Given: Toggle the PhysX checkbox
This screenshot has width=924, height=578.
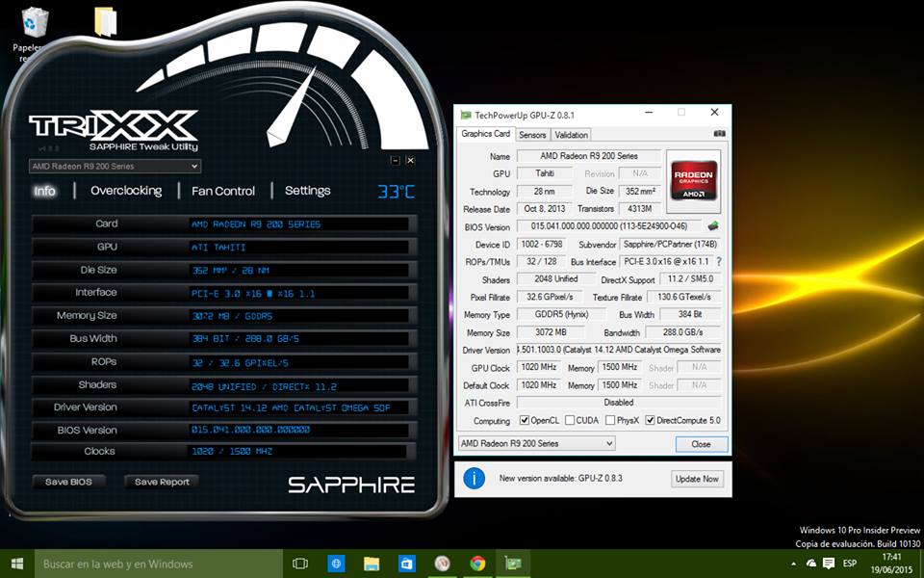Looking at the screenshot, I should (610, 420).
